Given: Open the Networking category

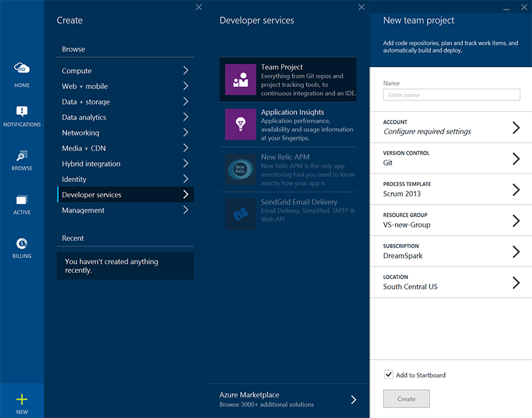Looking at the screenshot, I should click(126, 132).
